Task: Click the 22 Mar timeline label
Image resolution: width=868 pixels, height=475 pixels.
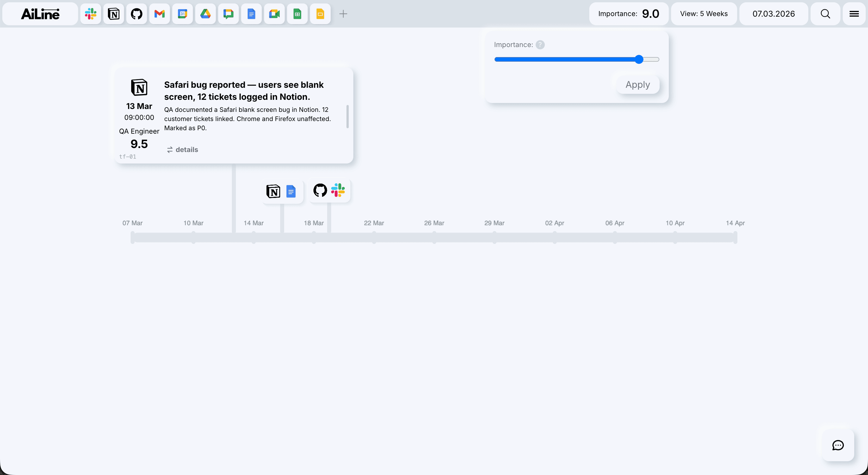Action: [x=374, y=223]
